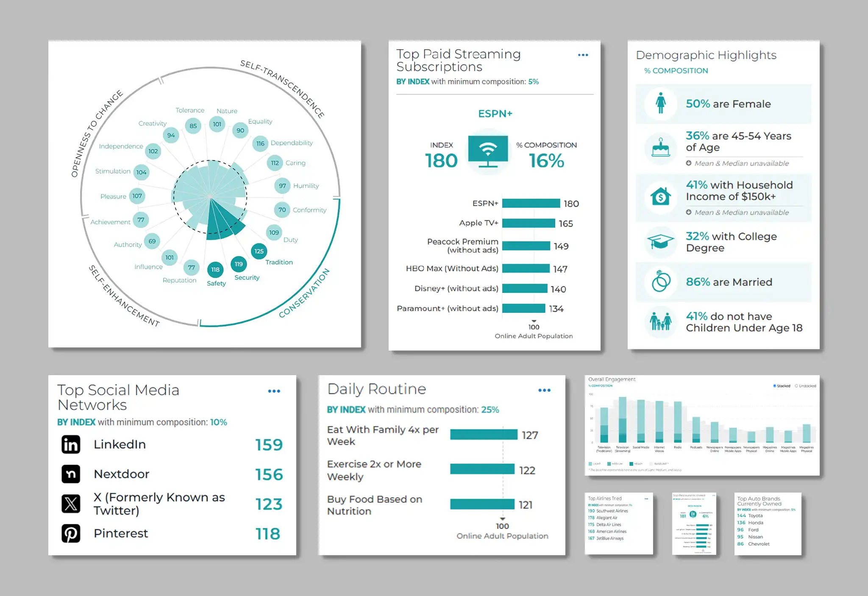Click the Disney+ (without ads) bar
This screenshot has width=868, height=596.
click(525, 289)
